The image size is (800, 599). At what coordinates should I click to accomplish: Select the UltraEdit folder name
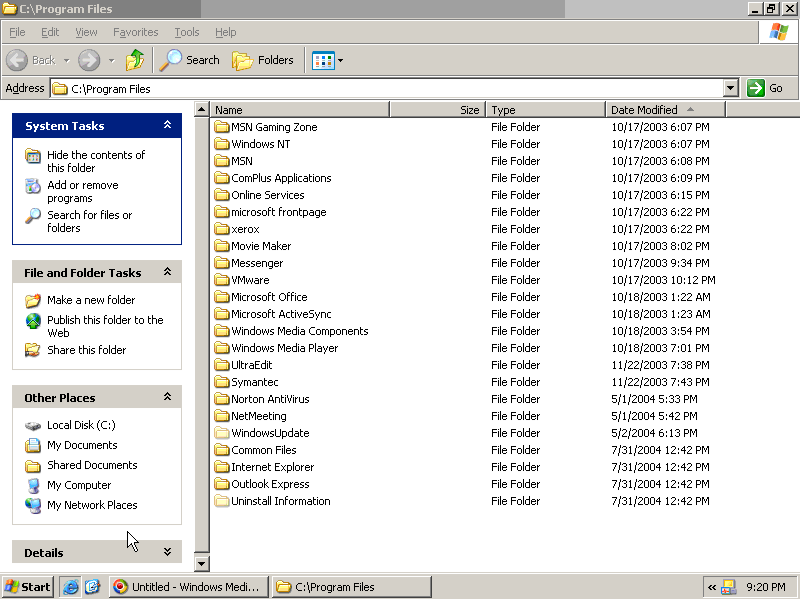pos(252,365)
